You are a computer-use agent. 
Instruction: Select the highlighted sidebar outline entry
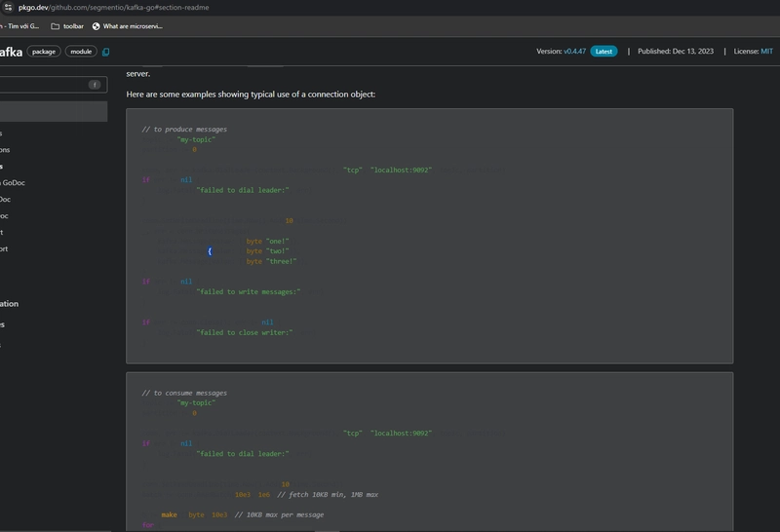coord(54,111)
